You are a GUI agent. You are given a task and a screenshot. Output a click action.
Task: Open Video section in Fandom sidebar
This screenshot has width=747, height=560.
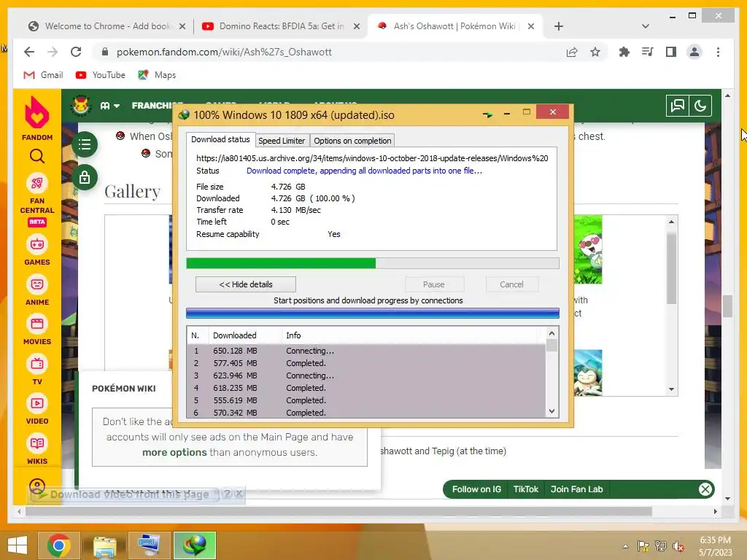[37, 410]
